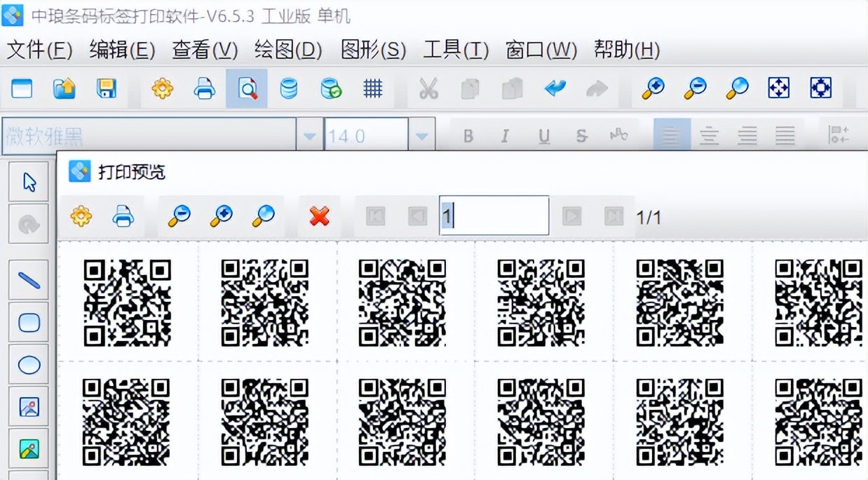
Task: Open the font size dropdown
Action: [421, 135]
